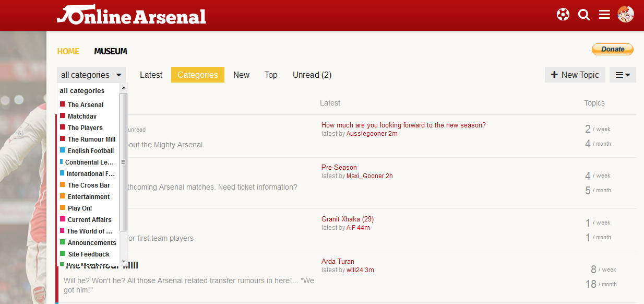Viewport: 644px width, 304px height.
Task: Choose The Rumour Mill category entry
Action: click(91, 139)
